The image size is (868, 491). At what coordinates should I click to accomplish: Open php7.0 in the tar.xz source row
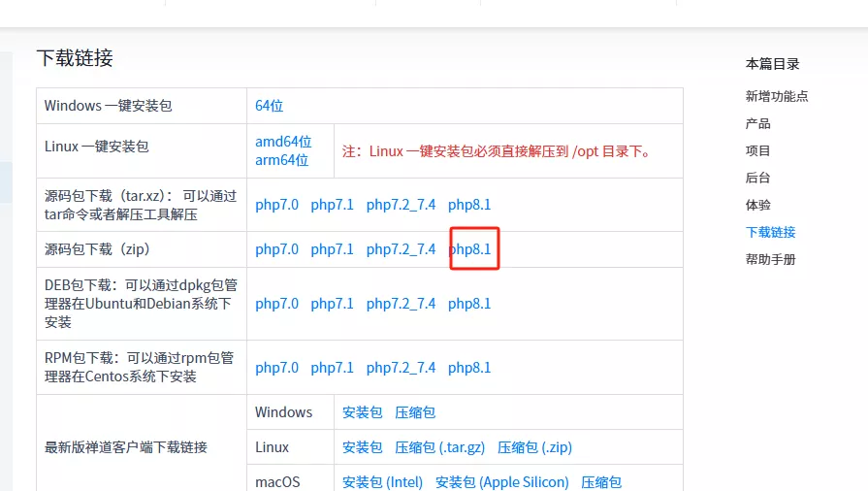[276, 205]
